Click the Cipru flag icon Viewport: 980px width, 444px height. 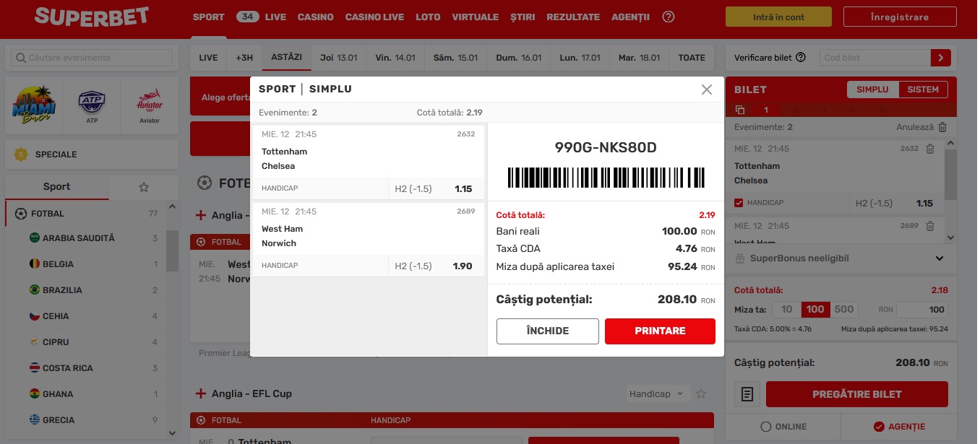34,342
